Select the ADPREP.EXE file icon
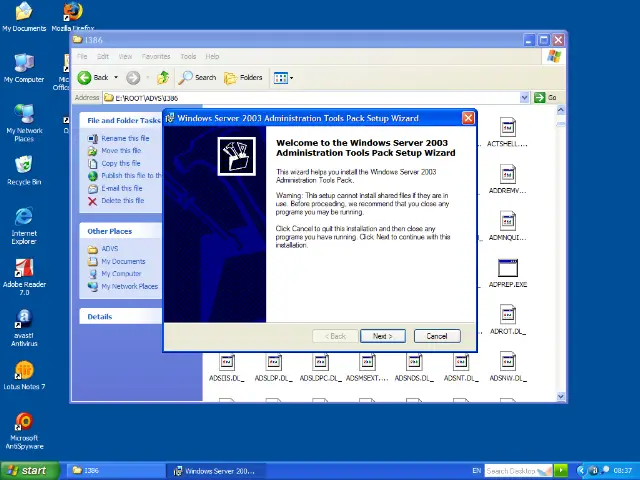640x480 pixels. 507,269
